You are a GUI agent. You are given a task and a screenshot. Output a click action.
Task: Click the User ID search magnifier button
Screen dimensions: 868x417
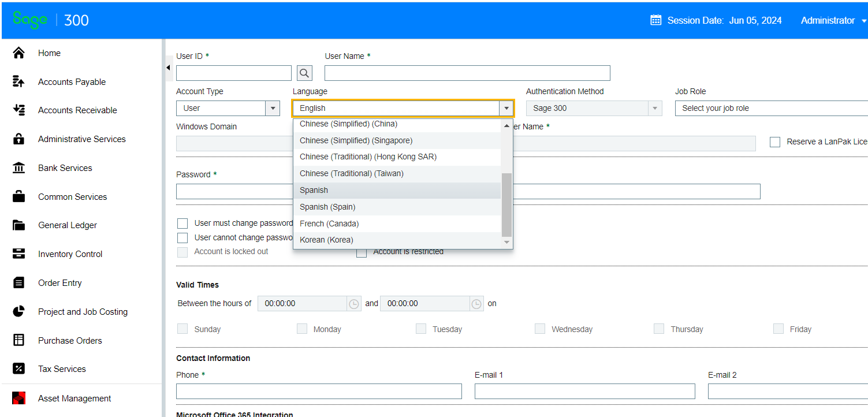(304, 73)
